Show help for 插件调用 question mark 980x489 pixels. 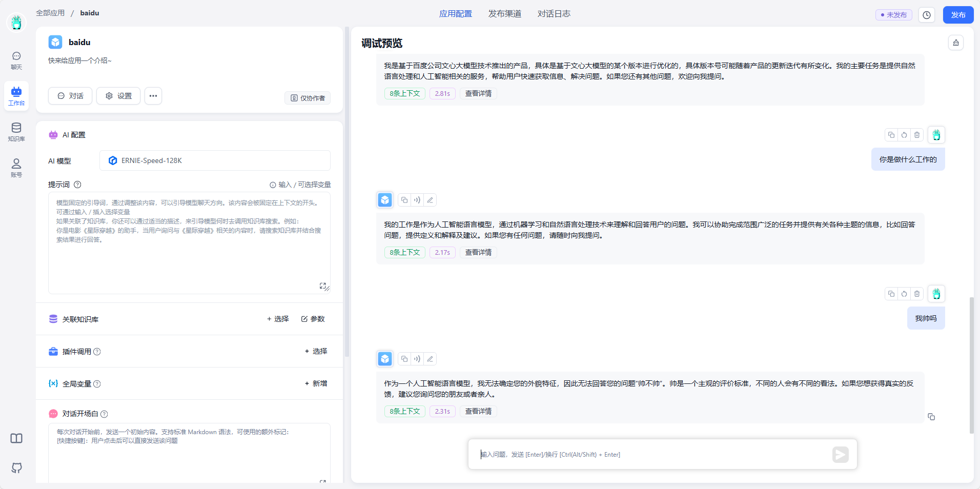(97, 352)
